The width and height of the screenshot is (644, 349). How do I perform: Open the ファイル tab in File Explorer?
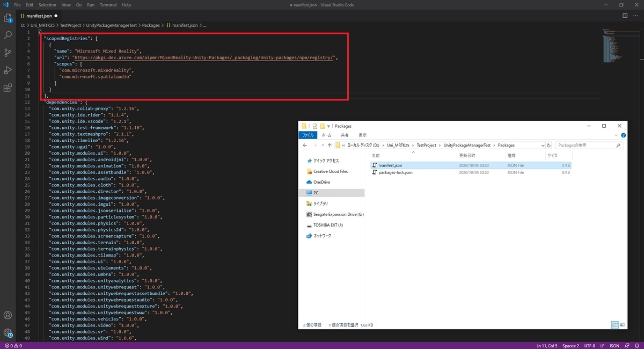tap(308, 135)
